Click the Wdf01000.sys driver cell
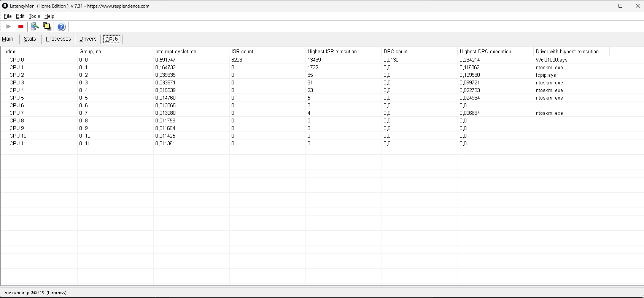This screenshot has height=298, width=644. click(552, 60)
